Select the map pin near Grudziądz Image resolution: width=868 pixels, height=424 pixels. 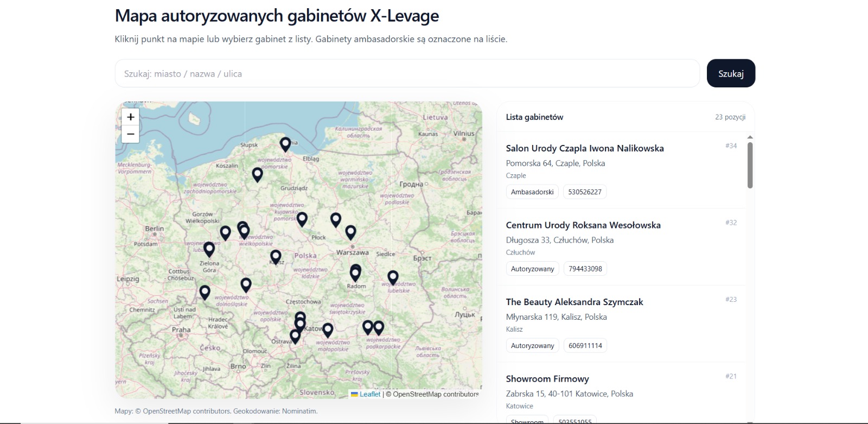coord(257,174)
